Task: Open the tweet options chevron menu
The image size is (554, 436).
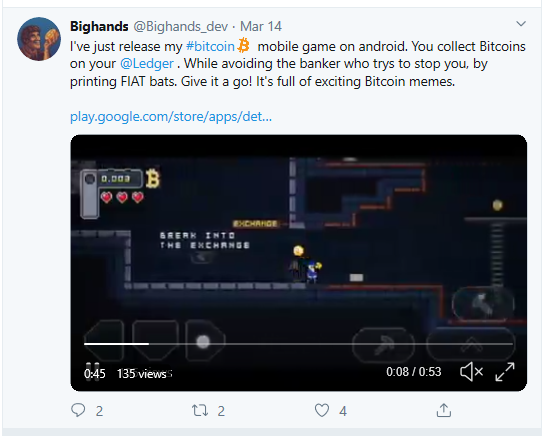Action: (521, 24)
